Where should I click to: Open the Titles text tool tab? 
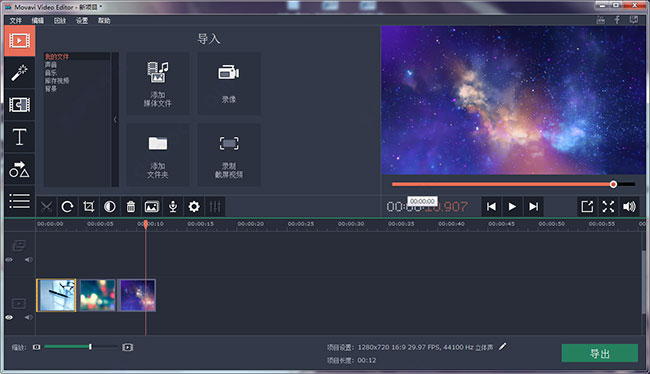click(19, 137)
